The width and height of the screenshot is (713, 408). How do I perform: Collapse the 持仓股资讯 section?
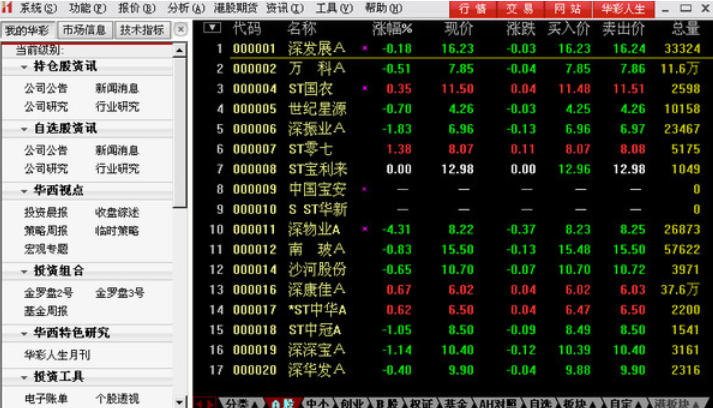click(24, 66)
